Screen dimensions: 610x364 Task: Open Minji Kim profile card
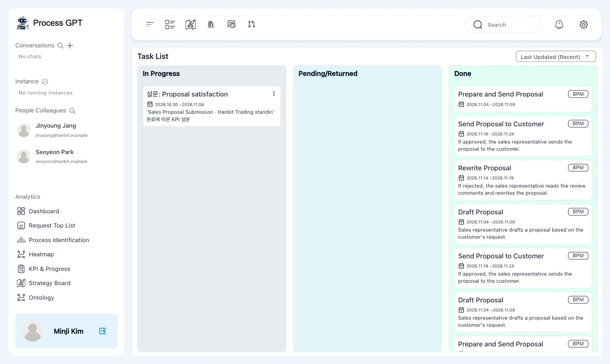(66, 331)
